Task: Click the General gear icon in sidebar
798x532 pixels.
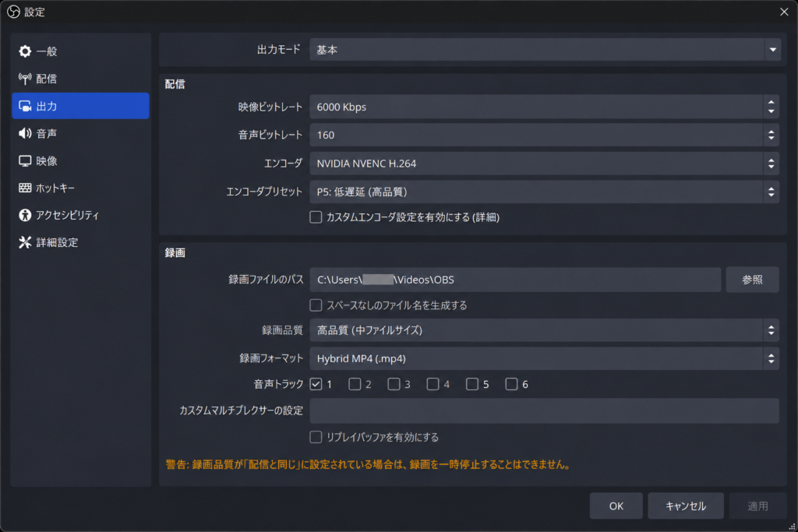Action: point(25,51)
